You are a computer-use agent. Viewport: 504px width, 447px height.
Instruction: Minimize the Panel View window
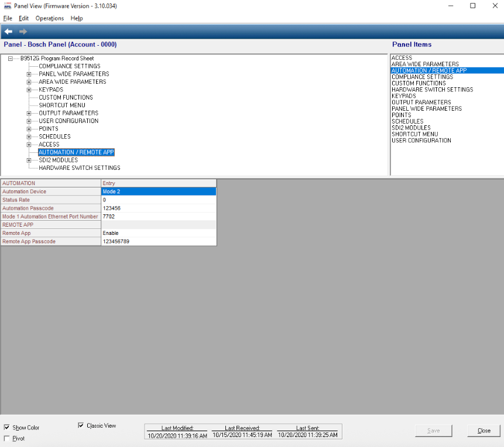(451, 6)
